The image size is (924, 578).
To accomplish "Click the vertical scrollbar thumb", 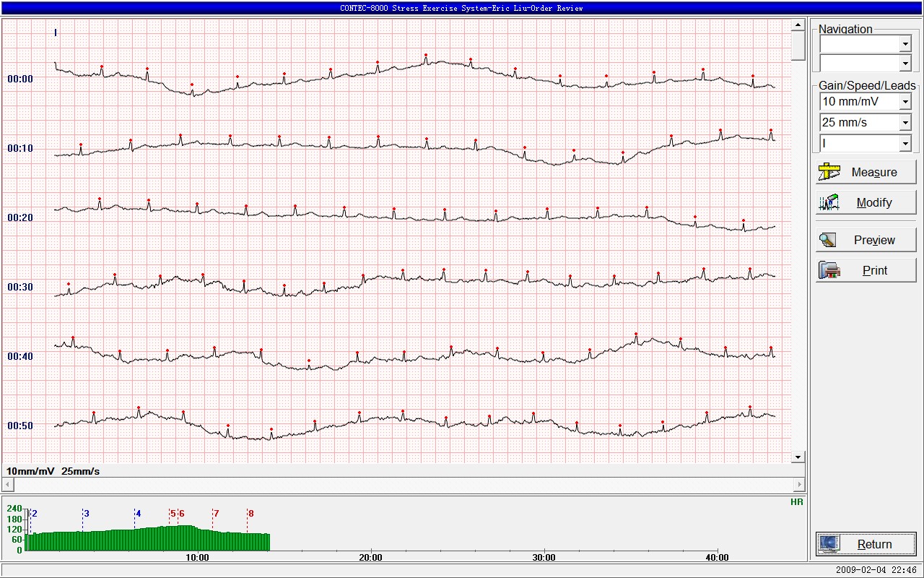I will [x=798, y=46].
